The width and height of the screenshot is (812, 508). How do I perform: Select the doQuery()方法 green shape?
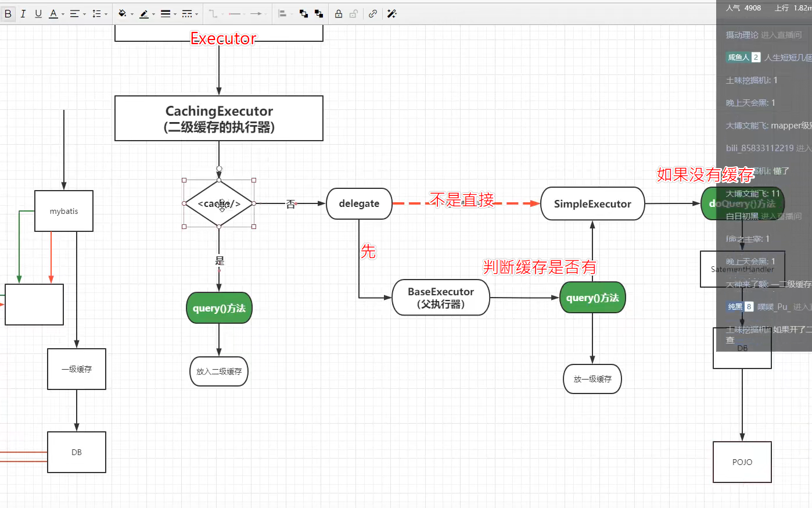742,203
